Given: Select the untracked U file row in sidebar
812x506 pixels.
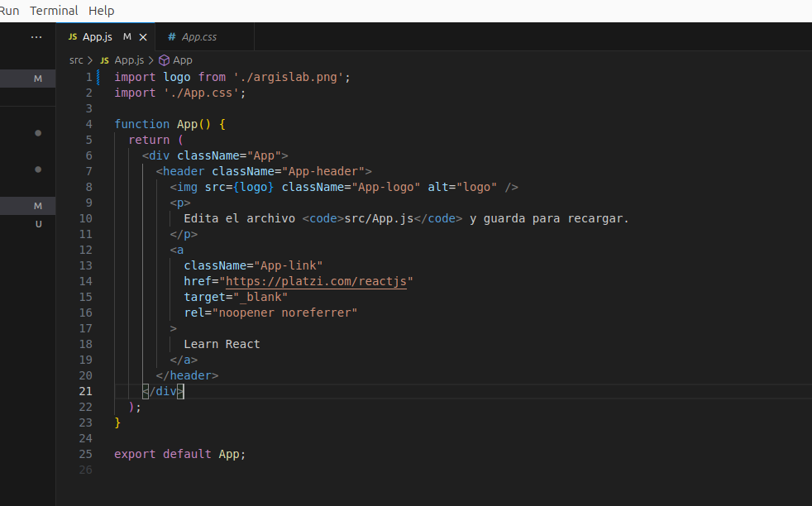Looking at the screenshot, I should click(28, 224).
